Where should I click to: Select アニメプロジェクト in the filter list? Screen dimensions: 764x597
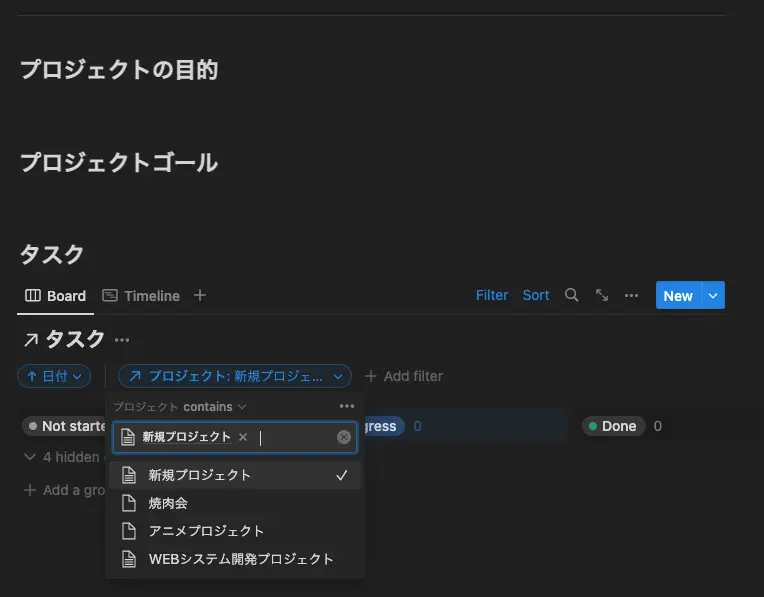click(x=206, y=531)
